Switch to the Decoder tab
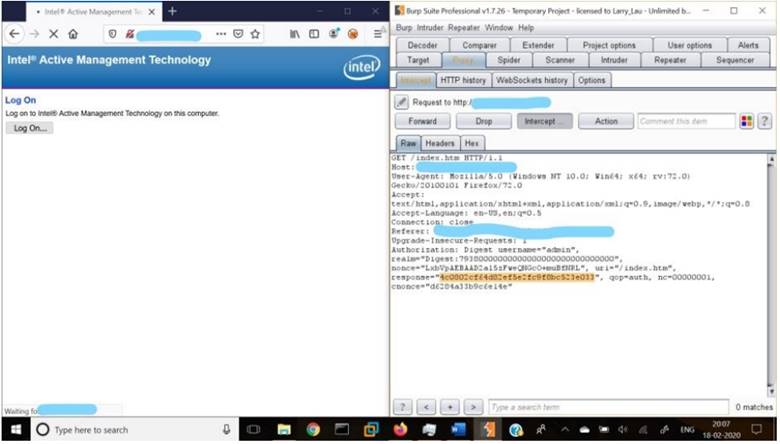This screenshot has width=780, height=444. (x=422, y=45)
